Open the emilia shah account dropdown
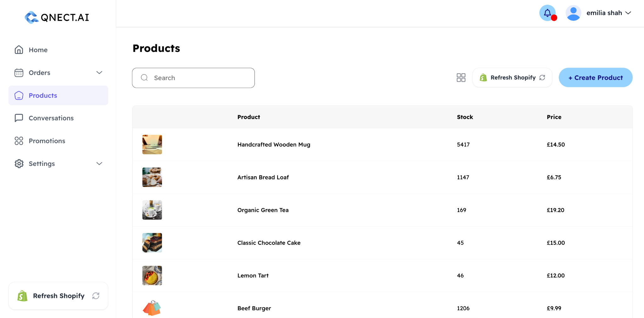The height and width of the screenshot is (318, 644). 609,13
